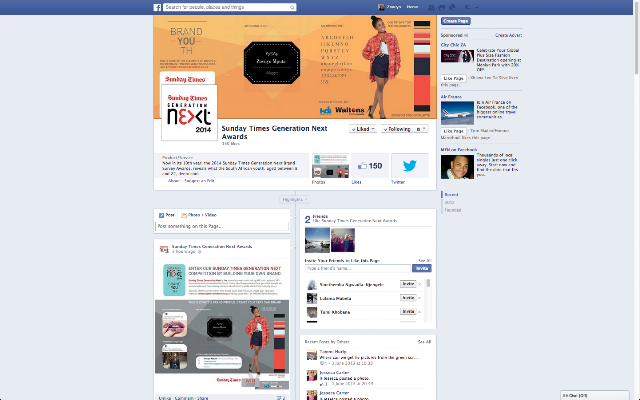Screen dimensions: 640x400
Task: Open the Highlights dropdown
Action: coord(294,200)
